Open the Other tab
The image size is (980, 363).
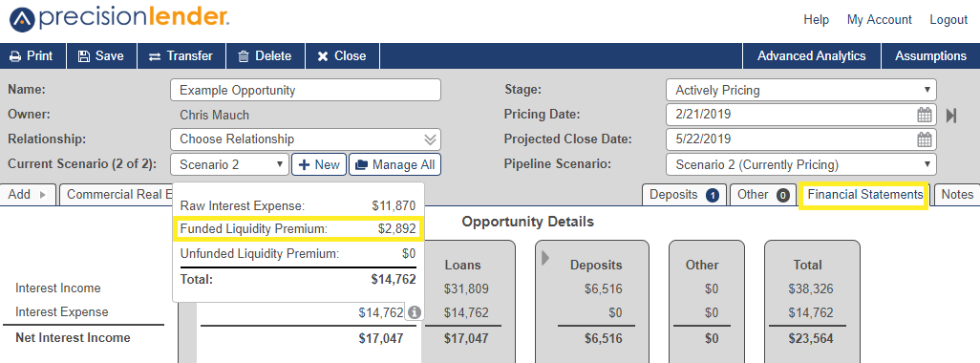pyautogui.click(x=763, y=195)
